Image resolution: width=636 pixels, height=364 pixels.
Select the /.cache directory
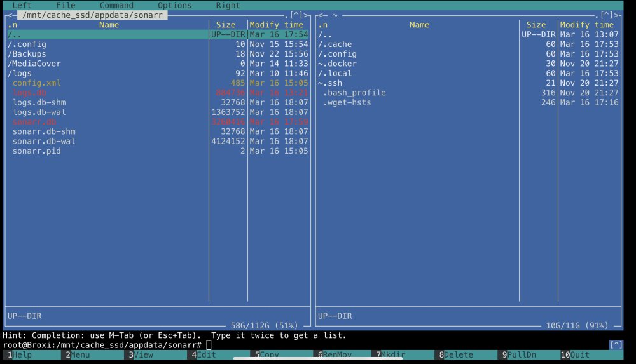(x=469, y=44)
